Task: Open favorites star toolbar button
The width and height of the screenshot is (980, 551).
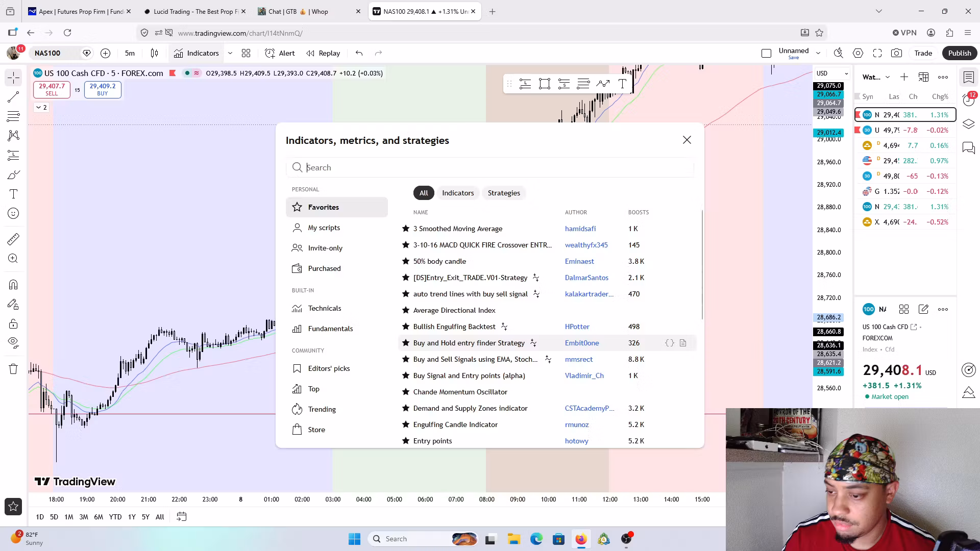Action: coord(14,506)
